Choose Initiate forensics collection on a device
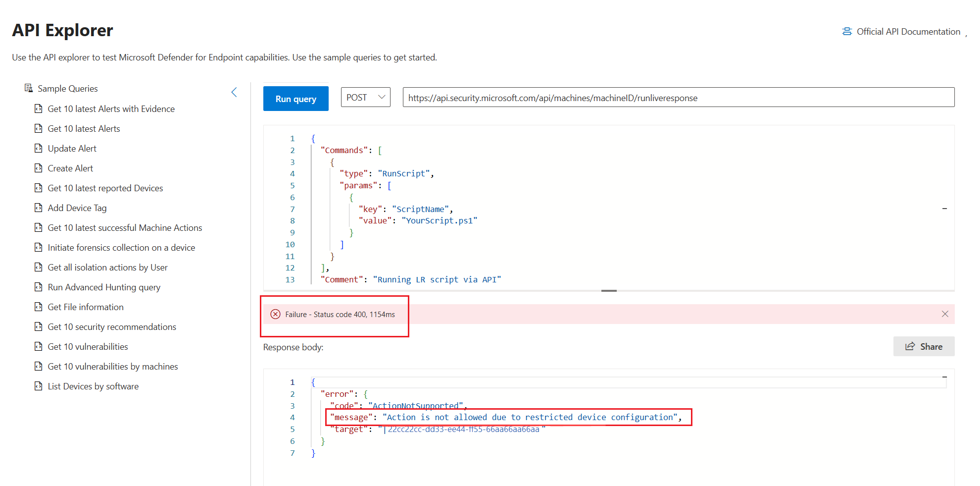The width and height of the screenshot is (980, 486). (121, 248)
